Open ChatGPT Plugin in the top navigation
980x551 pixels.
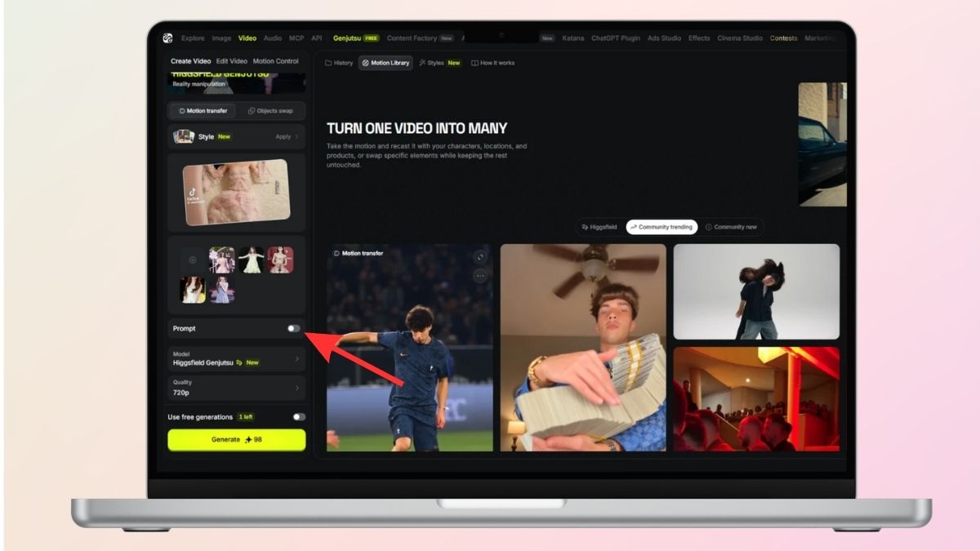(616, 38)
